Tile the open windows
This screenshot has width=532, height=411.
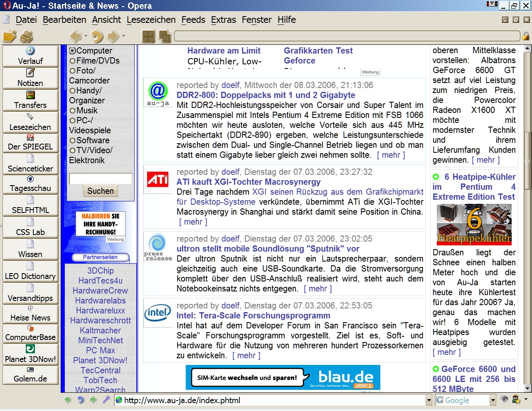(148, 37)
